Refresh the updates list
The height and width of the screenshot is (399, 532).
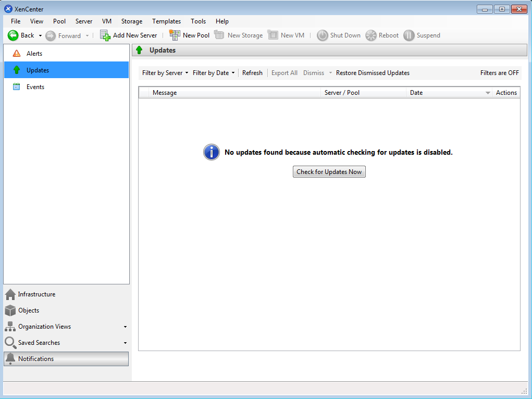[252, 73]
